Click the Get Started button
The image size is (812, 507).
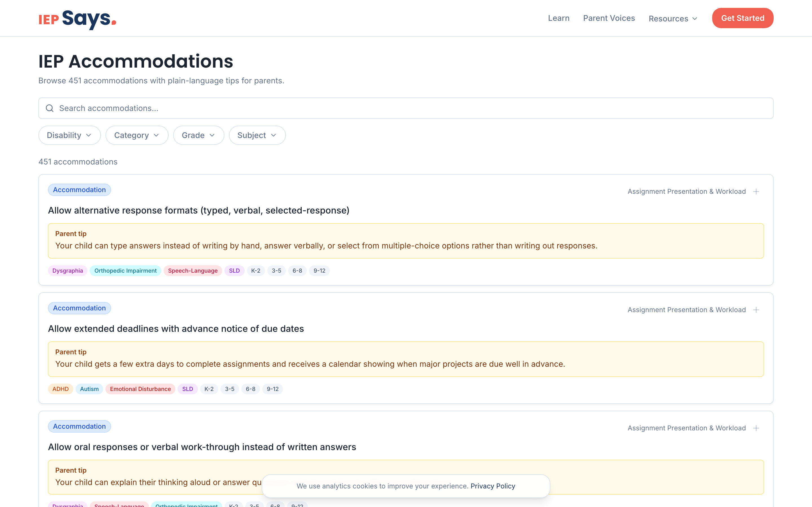click(742, 18)
